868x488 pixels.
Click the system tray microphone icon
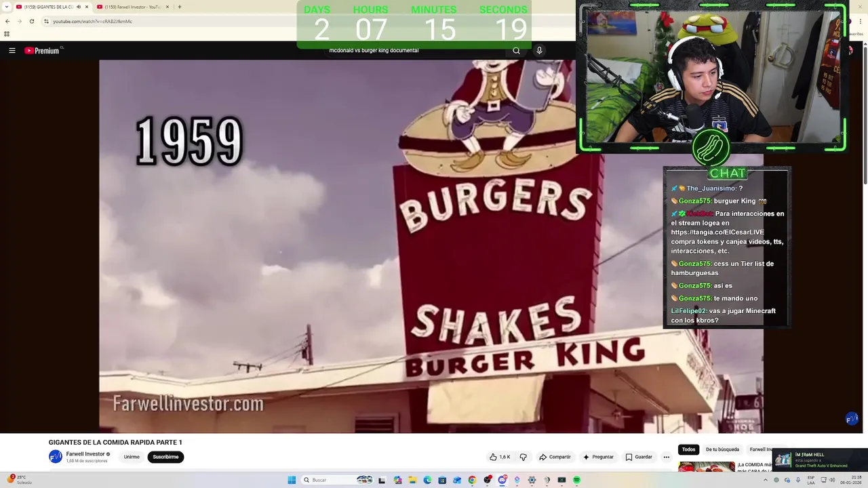798,480
